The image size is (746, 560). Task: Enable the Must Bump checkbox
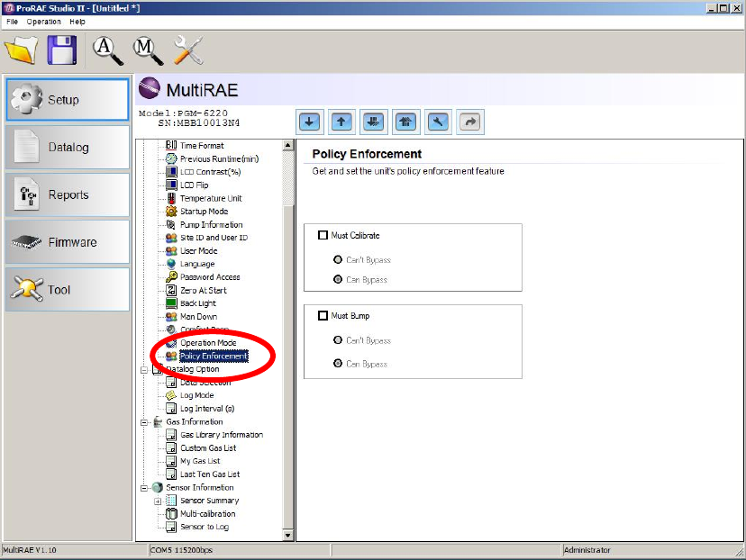[x=323, y=316]
